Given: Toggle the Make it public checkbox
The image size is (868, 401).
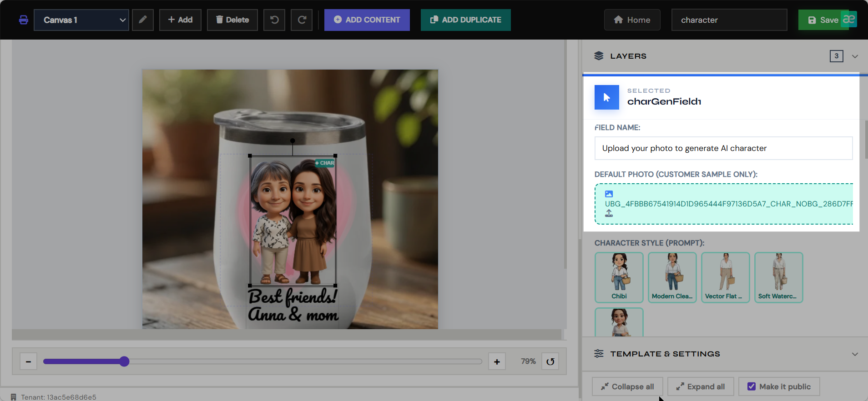Looking at the screenshot, I should 752,386.
